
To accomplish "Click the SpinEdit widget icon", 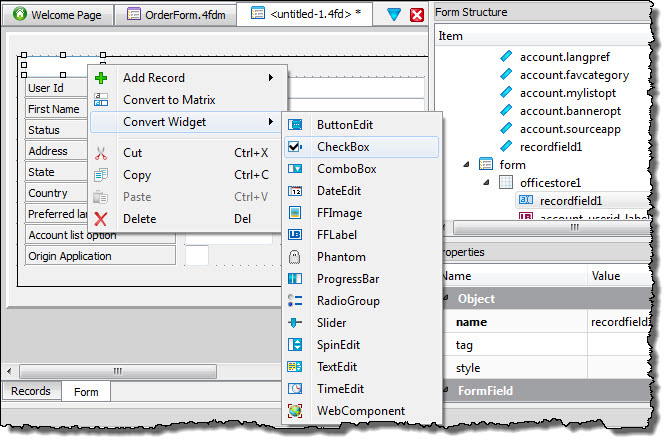I will click(295, 344).
